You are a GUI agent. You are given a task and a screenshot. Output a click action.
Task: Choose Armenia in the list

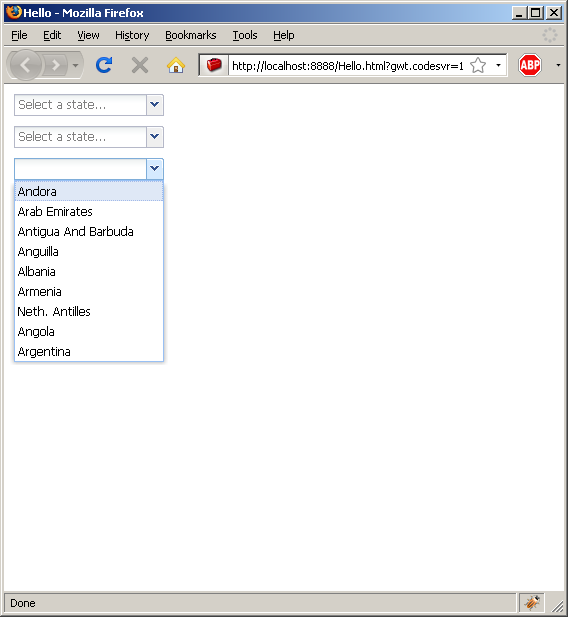tap(89, 292)
